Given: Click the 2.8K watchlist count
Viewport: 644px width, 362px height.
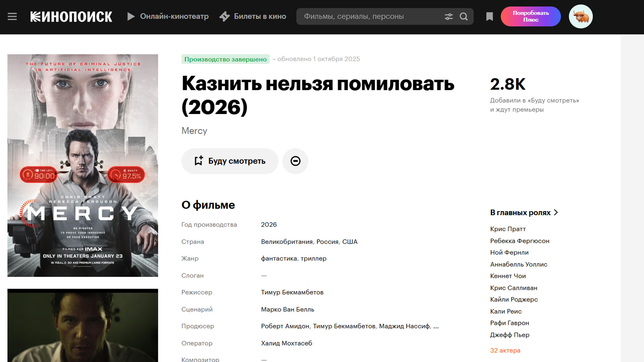Looking at the screenshot, I should tap(508, 84).
